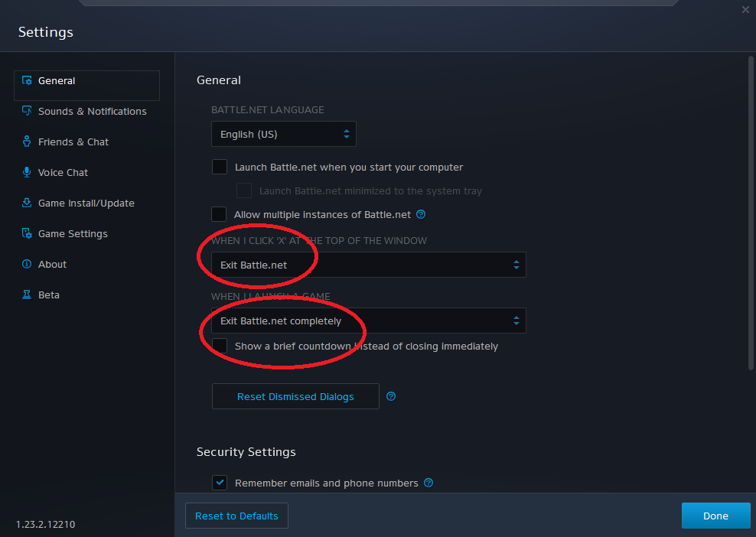This screenshot has height=537, width=756.
Task: Click the settings panel vertical scrollbar
Action: pyautogui.click(x=751, y=213)
